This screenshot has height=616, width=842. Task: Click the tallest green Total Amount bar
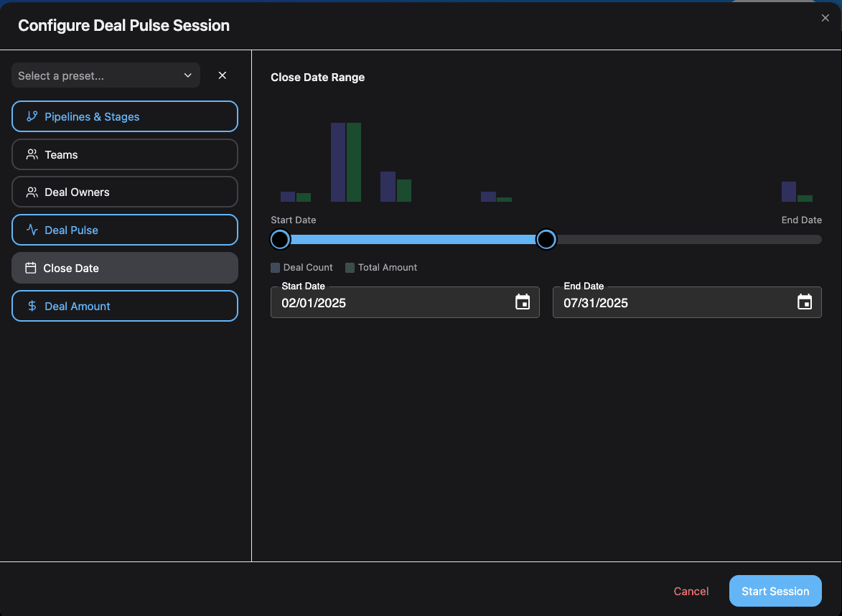[x=354, y=162]
